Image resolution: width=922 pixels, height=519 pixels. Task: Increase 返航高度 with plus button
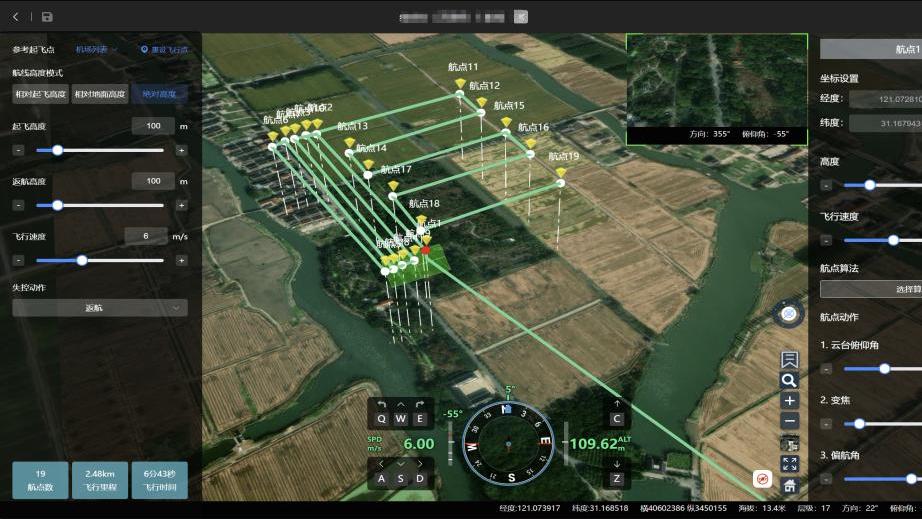182,206
